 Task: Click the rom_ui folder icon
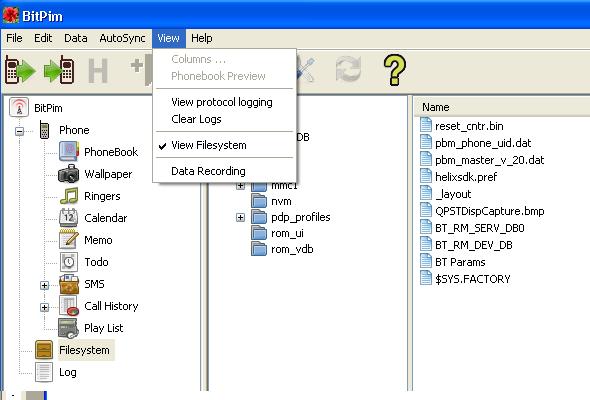(259, 233)
